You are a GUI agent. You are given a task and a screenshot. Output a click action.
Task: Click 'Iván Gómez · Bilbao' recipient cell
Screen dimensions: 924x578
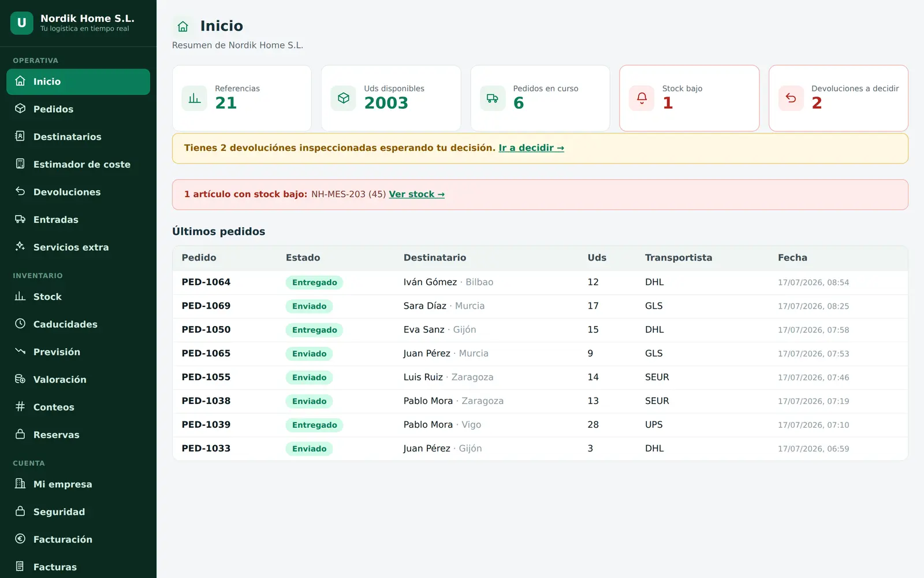point(448,282)
